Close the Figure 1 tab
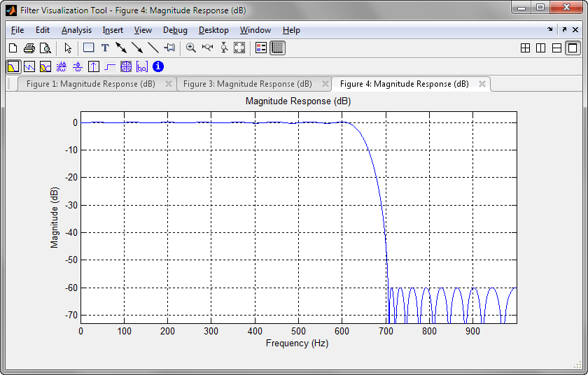The height and width of the screenshot is (375, 588). [169, 84]
